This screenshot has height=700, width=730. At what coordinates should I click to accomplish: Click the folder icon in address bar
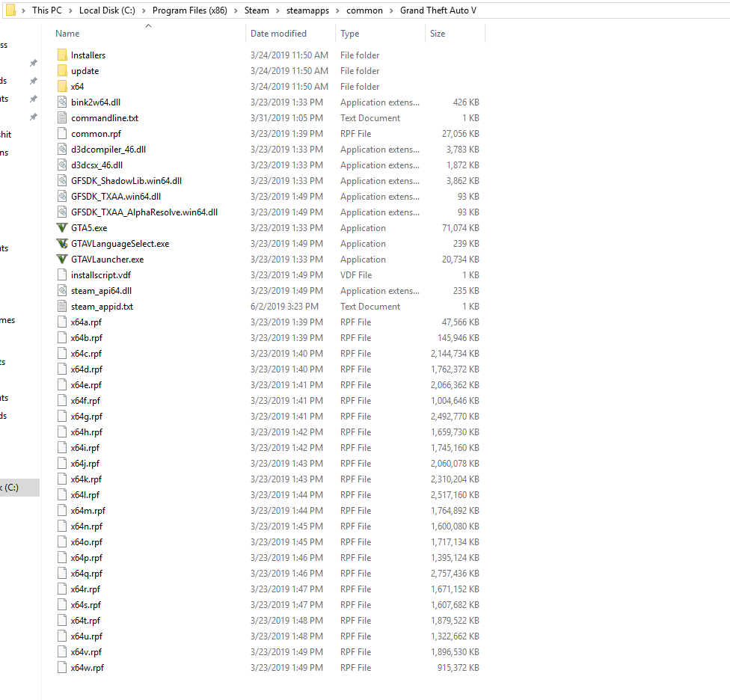[x=10, y=10]
